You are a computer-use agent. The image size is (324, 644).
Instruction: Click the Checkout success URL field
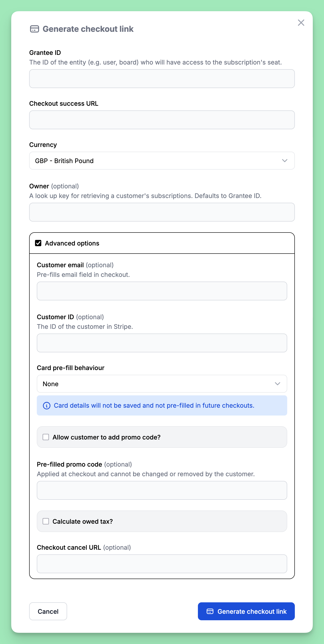click(x=162, y=120)
